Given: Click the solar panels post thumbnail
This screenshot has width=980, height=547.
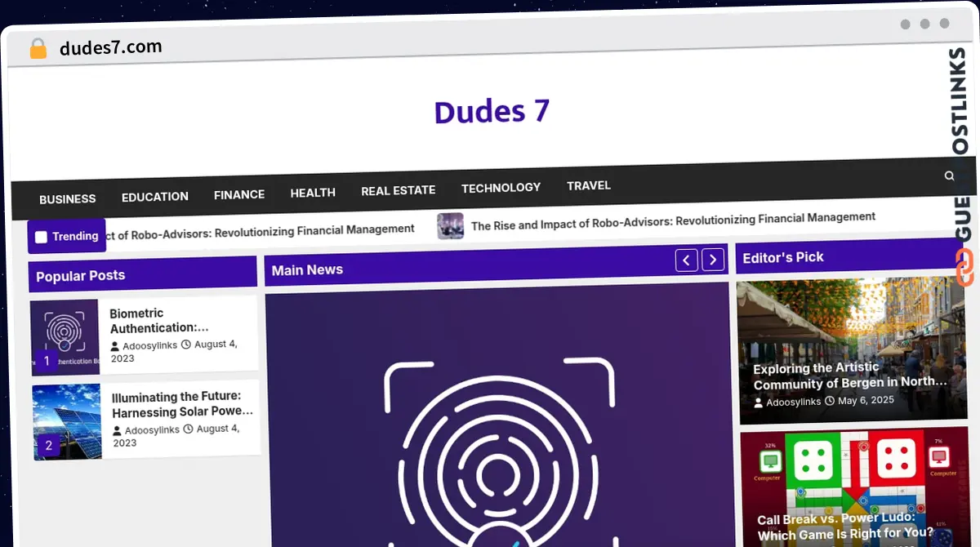Looking at the screenshot, I should tap(67, 421).
